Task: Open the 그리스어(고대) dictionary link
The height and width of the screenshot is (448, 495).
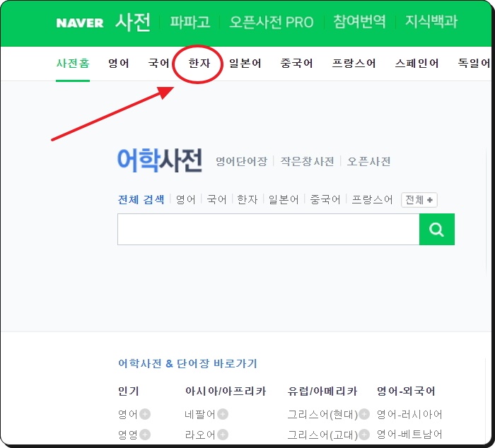Action: [x=322, y=435]
